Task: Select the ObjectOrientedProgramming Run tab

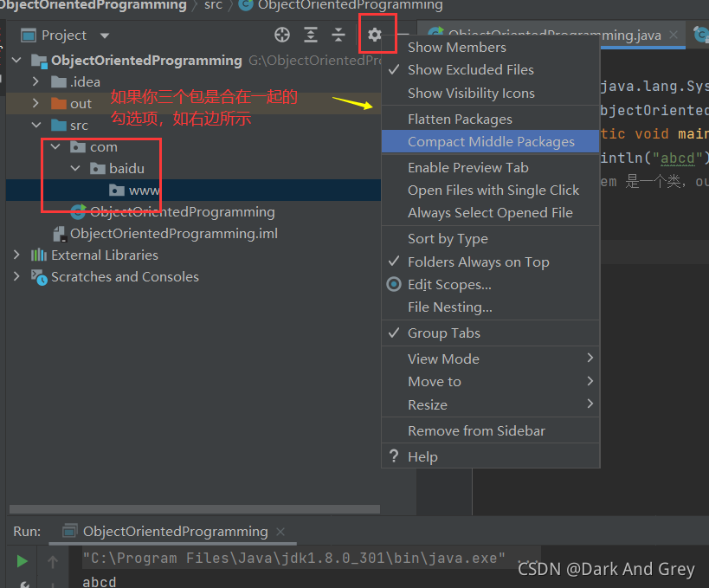Action: point(175,532)
